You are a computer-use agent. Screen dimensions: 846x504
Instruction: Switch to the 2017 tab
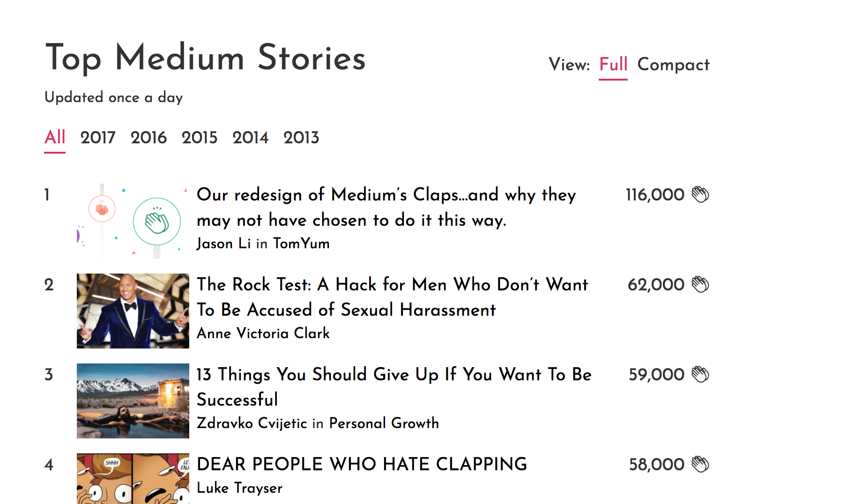point(97,137)
